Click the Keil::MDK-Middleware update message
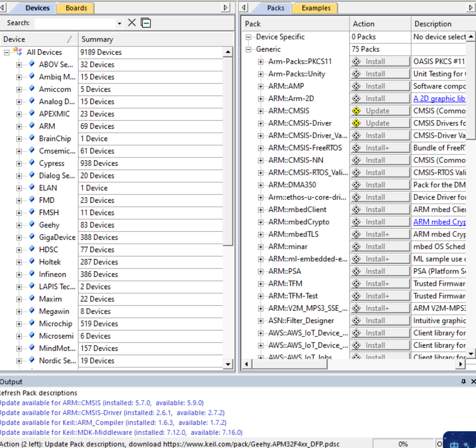 [x=121, y=432]
